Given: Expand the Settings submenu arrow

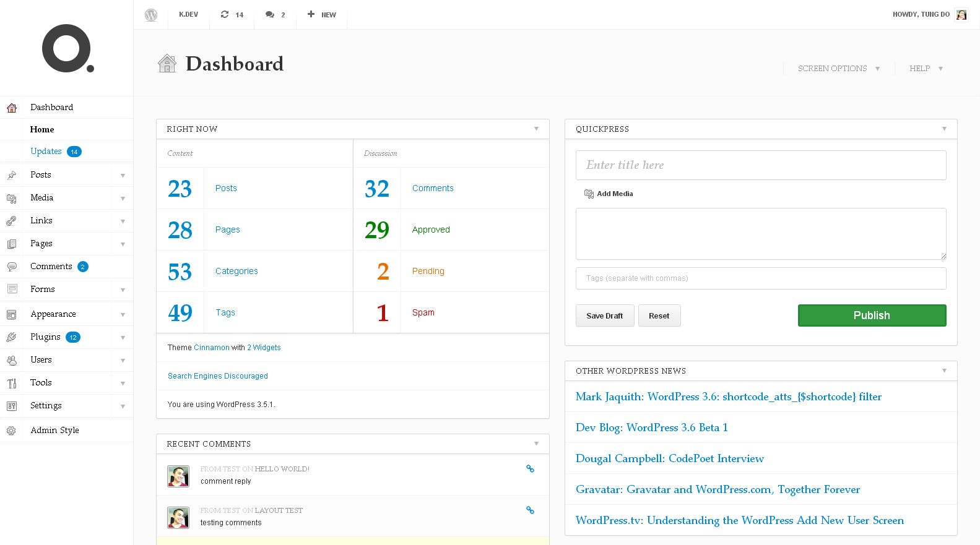Looking at the screenshot, I should (123, 406).
